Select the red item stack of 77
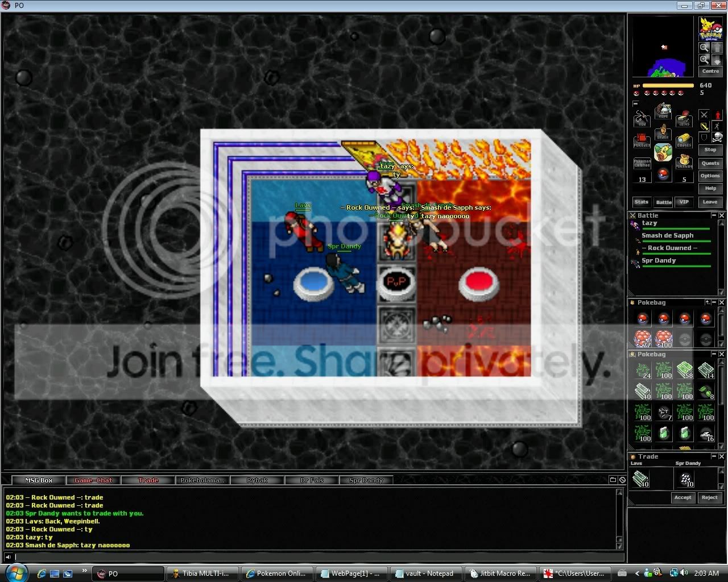This screenshot has width=728, height=582. pos(643,339)
